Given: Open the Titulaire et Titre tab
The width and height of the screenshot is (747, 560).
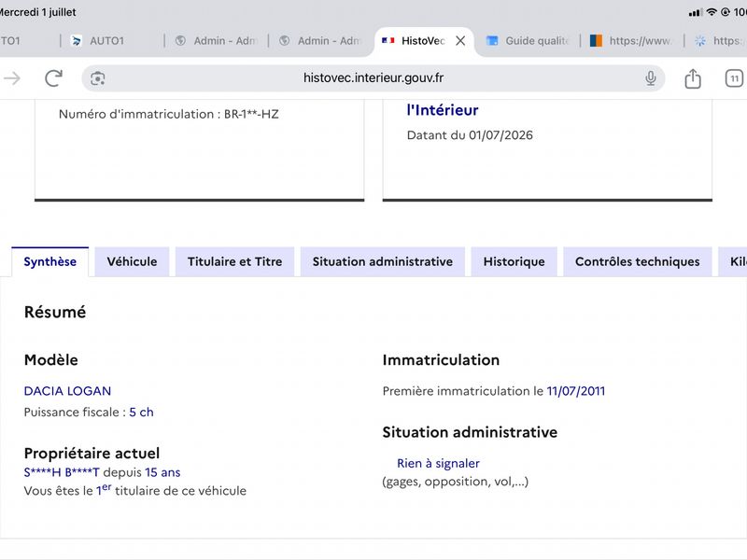Looking at the screenshot, I should pos(235,261).
